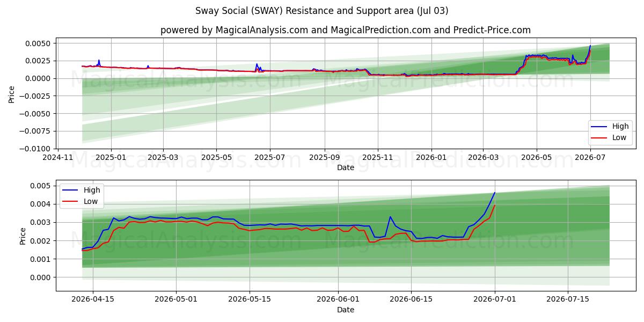
Task: Click the High line spike near 2026-06-11
Action: pos(390,217)
